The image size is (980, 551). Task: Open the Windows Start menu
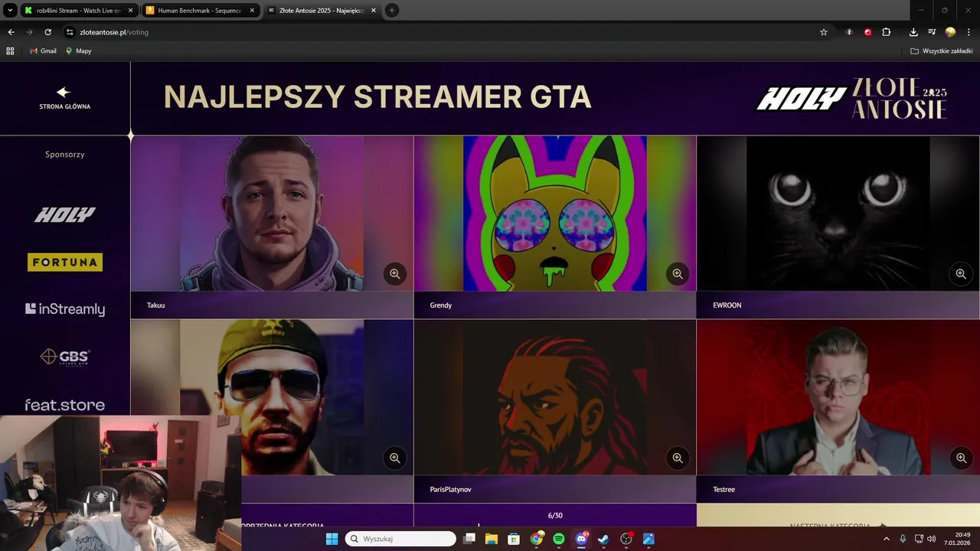(332, 539)
